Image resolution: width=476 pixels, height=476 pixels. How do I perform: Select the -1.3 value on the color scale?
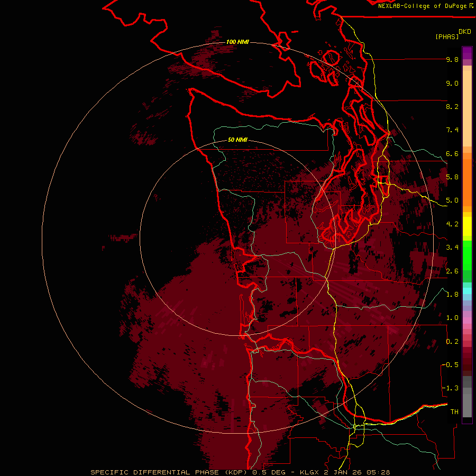[x=450, y=388]
